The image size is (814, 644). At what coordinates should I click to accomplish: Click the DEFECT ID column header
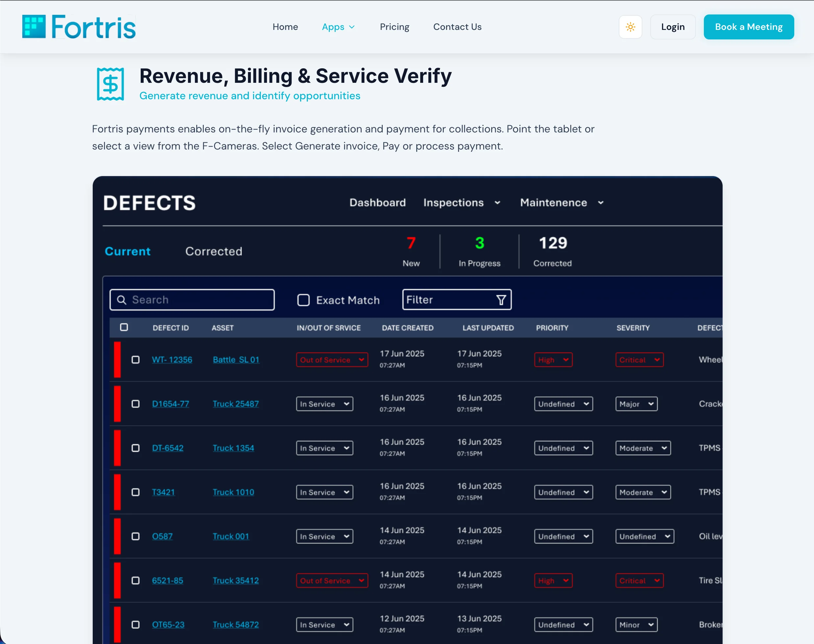[171, 328]
